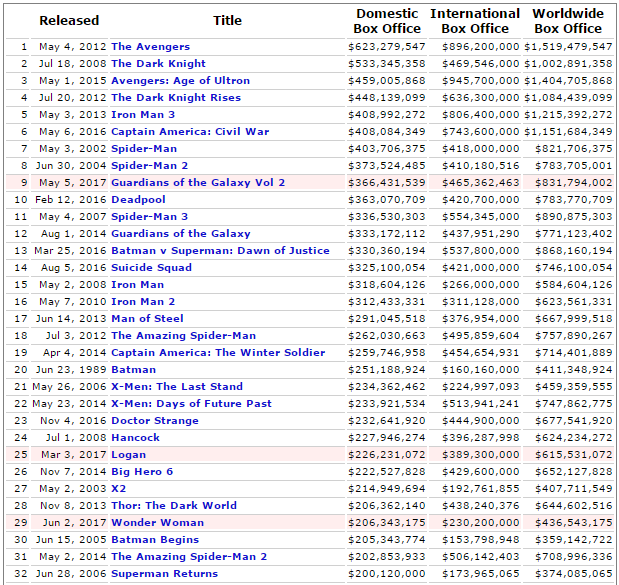Select the $266,000,000 international value
Image resolution: width=619 pixels, height=585 pixels.
point(480,284)
